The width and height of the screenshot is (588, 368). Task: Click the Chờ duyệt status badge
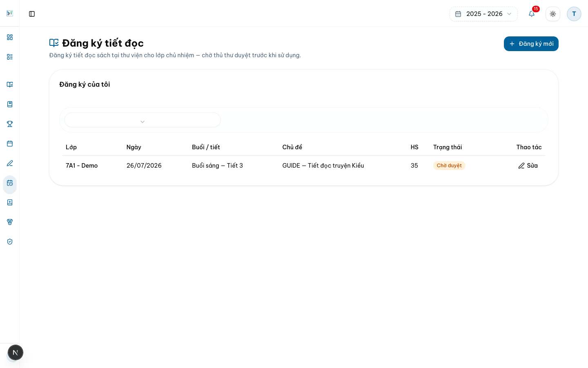[x=449, y=166]
